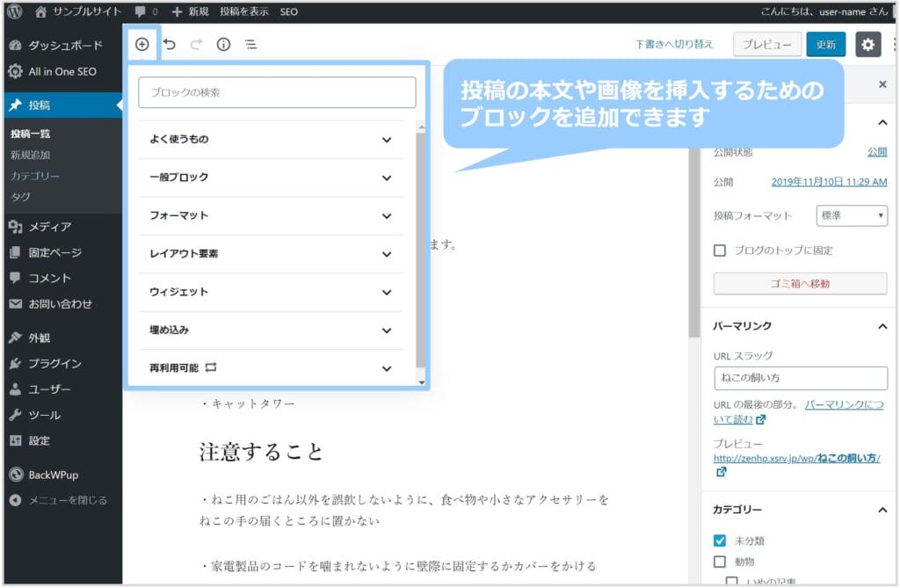Open メディア in the sidebar menu
This screenshot has height=588, width=900.
49,227
